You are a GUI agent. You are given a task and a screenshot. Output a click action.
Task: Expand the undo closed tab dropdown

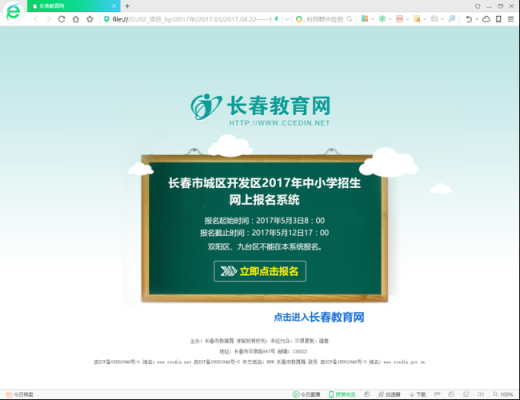coord(476,19)
